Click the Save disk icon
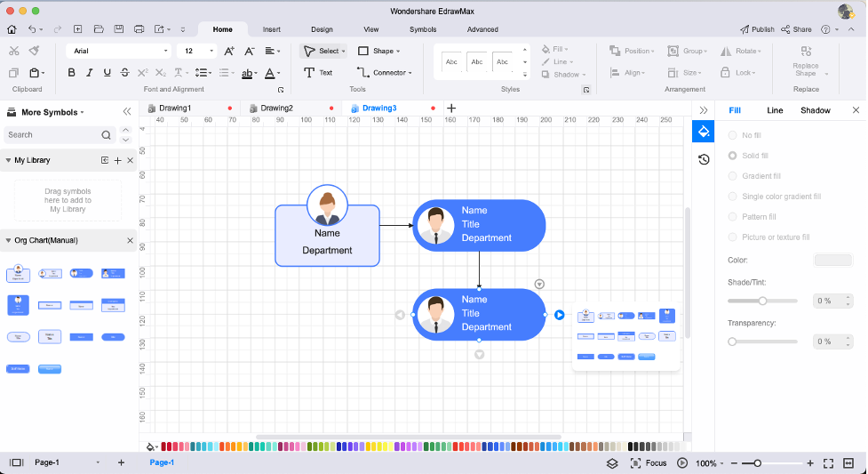The image size is (868, 474). (118, 29)
